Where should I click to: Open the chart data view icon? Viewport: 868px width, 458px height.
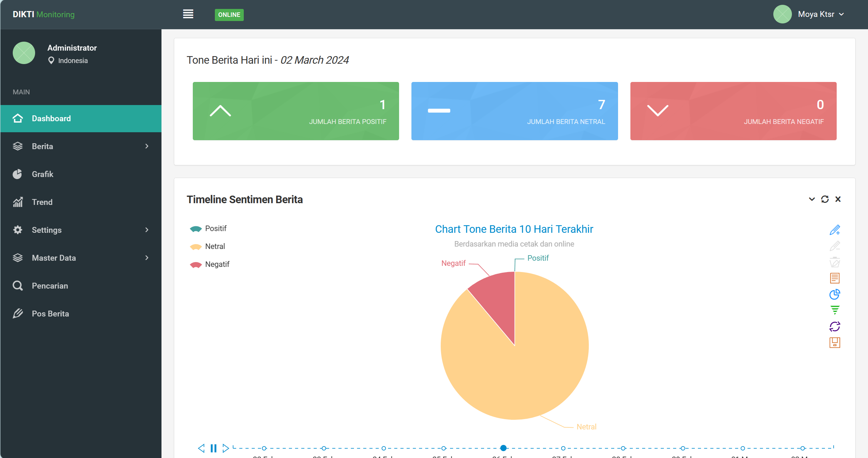click(x=835, y=278)
